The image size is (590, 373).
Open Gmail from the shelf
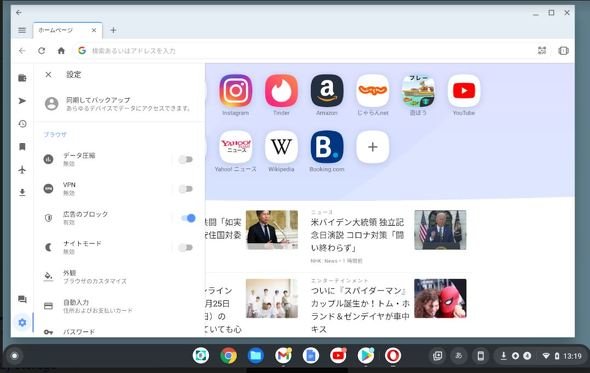tap(283, 356)
